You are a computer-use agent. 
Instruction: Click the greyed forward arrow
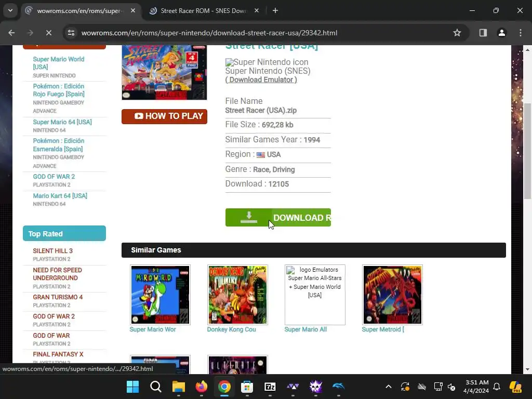[x=30, y=33]
